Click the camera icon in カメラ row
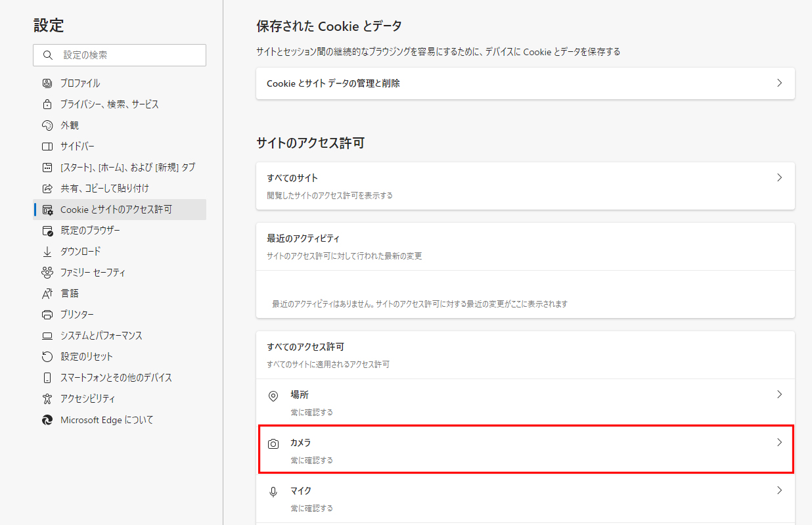The height and width of the screenshot is (525, 812). click(273, 444)
